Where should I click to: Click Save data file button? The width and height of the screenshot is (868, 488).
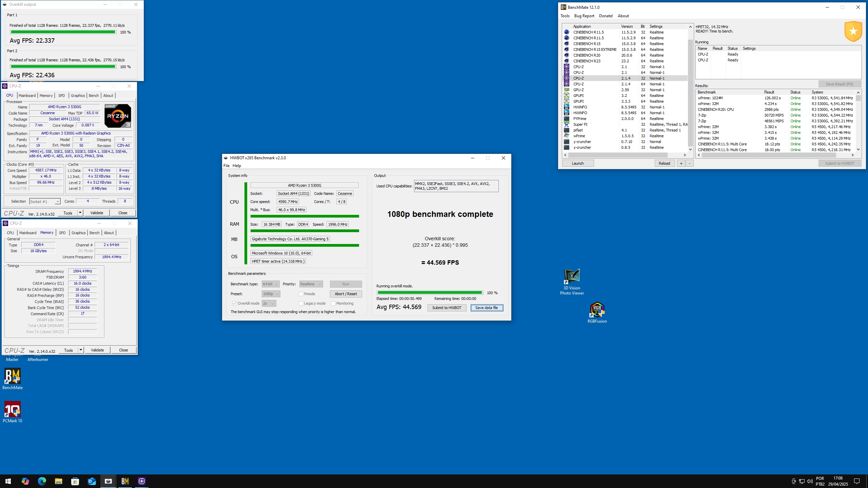click(x=487, y=308)
